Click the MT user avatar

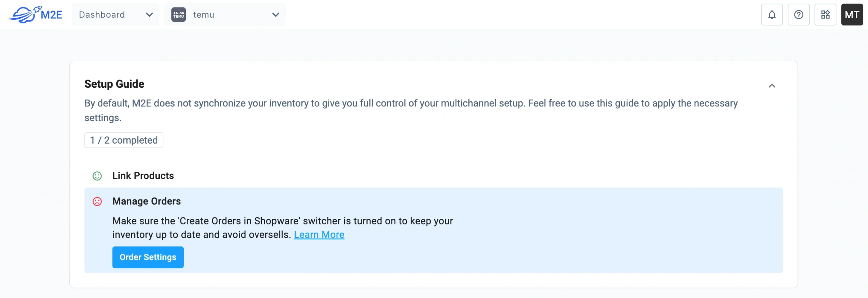(852, 15)
